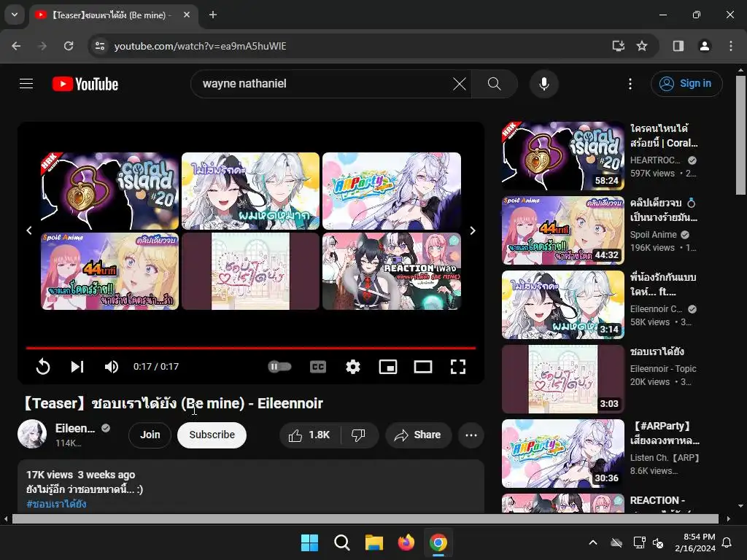This screenshot has width=747, height=560.
Task: Click the red video progress bar
Action: point(251,348)
